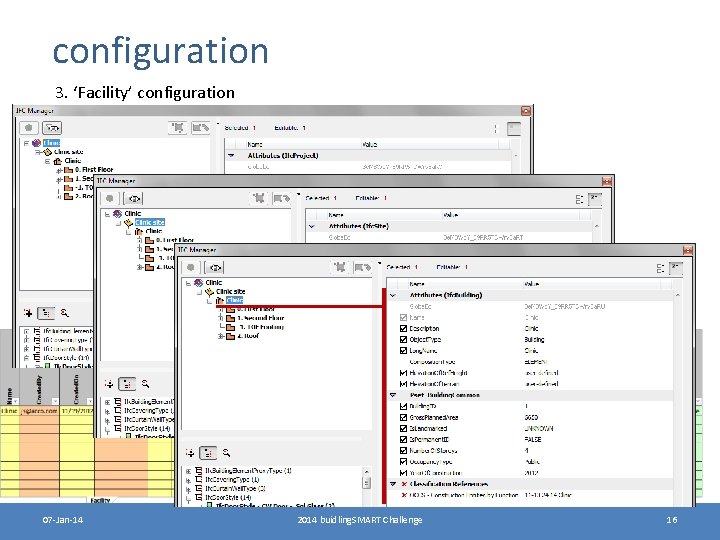Screen dimensions: 720x540
Task: Click the eye-shaped button in back IFC Manager toolbar
Action: (52, 128)
